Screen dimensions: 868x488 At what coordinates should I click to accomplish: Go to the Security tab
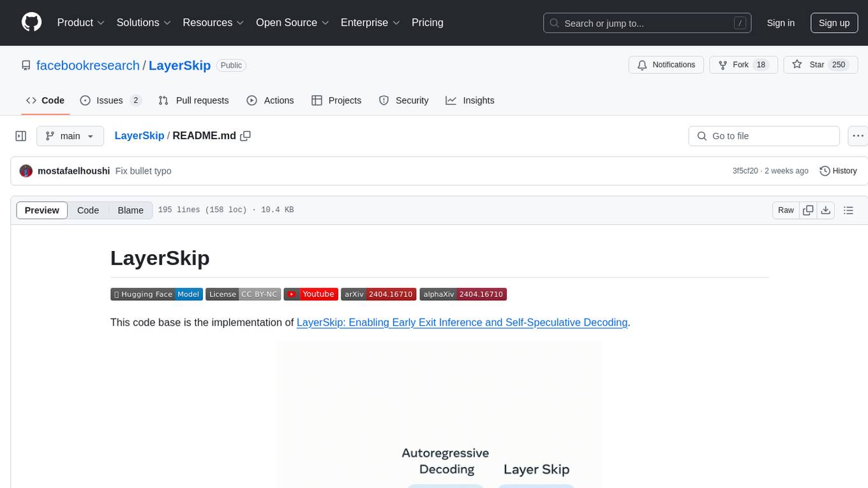coord(403,100)
